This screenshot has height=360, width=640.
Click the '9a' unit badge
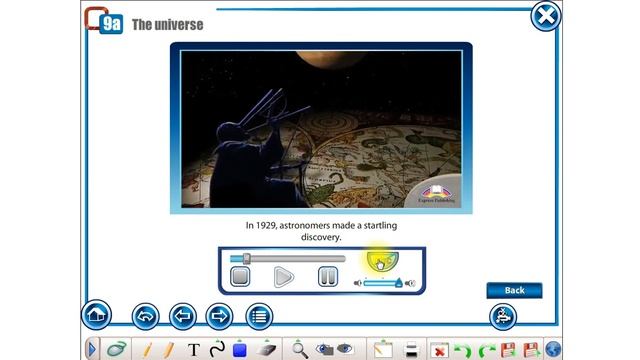pos(111,24)
